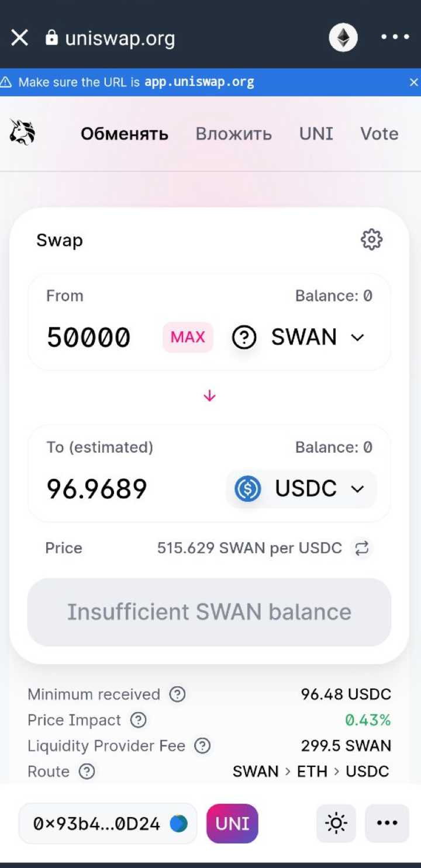Switch to the Вложить tab
Screen dimensions: 421x868
click(233, 134)
